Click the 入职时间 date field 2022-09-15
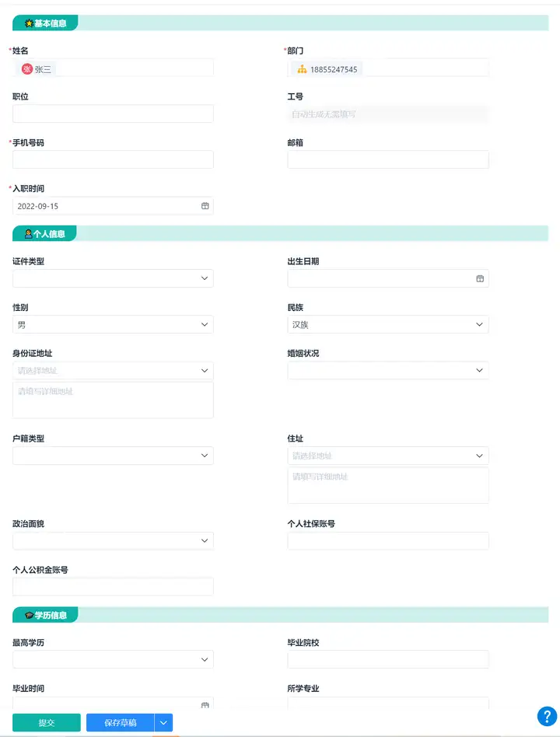Screen dimensions: 560x737 (113, 206)
